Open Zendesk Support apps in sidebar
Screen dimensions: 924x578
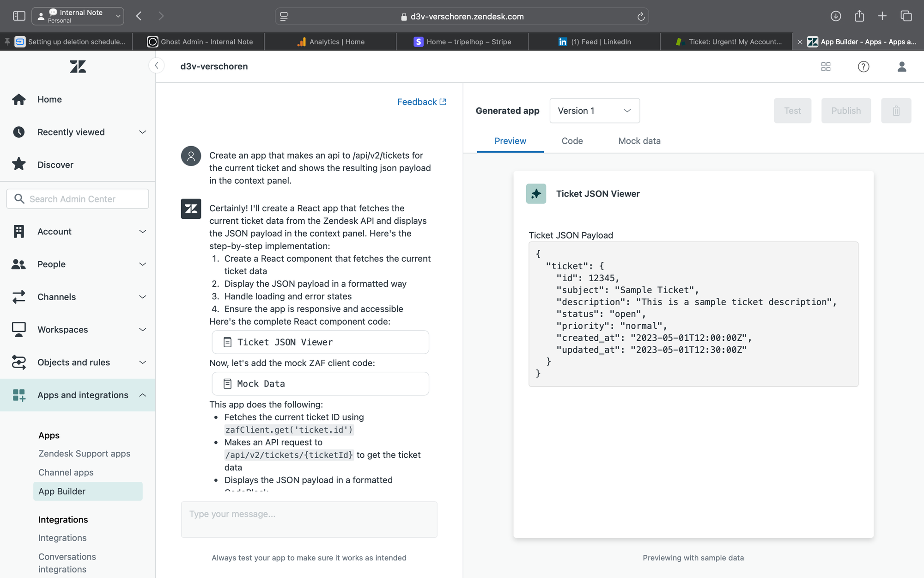click(x=85, y=454)
